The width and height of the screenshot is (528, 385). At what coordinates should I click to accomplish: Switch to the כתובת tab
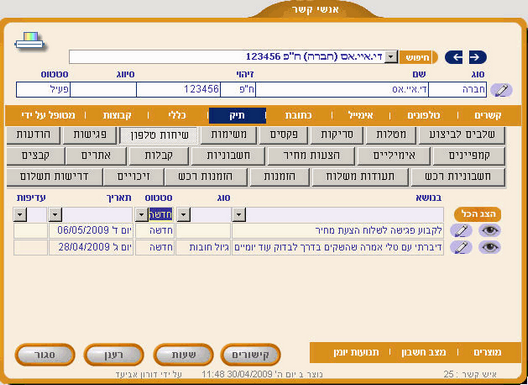298,116
